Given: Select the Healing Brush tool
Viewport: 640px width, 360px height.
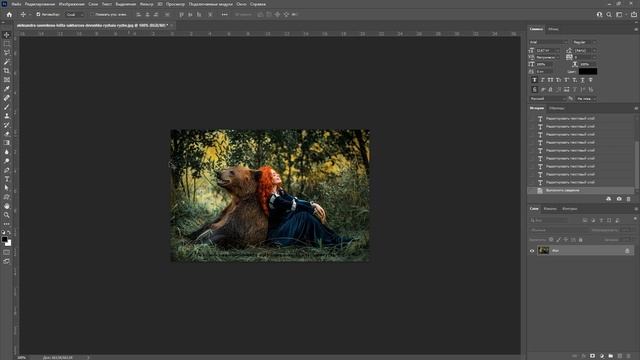Looking at the screenshot, I should 7,98.
